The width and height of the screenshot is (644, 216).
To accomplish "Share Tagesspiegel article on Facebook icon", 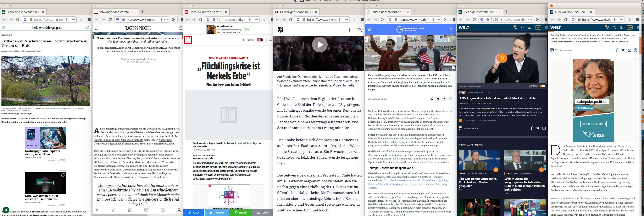I will (x=97, y=210).
